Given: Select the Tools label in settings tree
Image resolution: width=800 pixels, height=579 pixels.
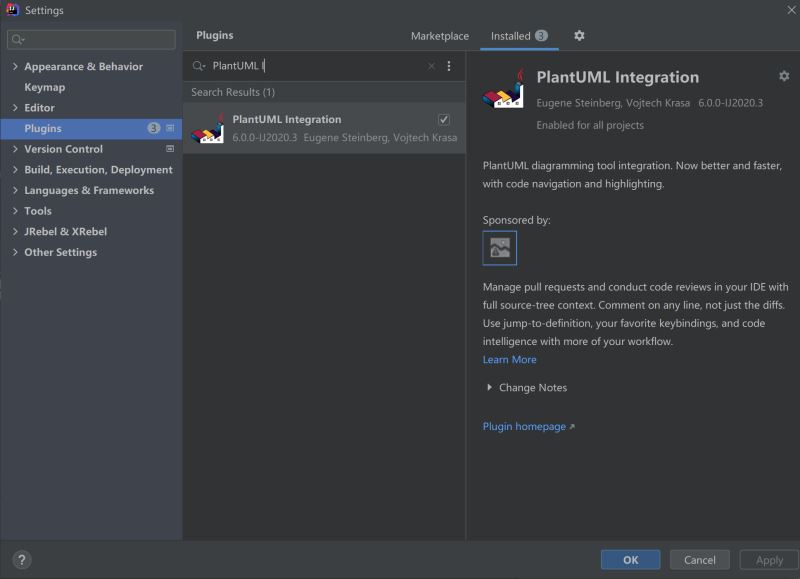Looking at the screenshot, I should point(38,211).
